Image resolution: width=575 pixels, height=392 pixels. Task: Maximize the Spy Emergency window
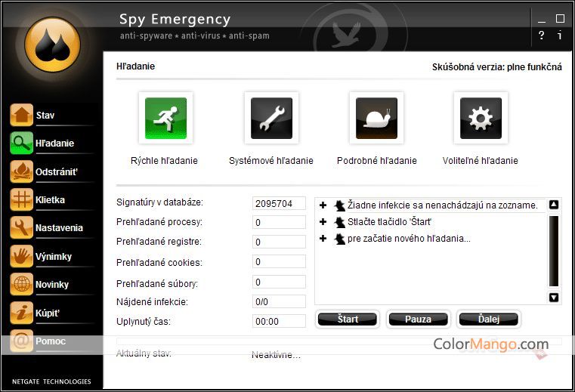560,18
